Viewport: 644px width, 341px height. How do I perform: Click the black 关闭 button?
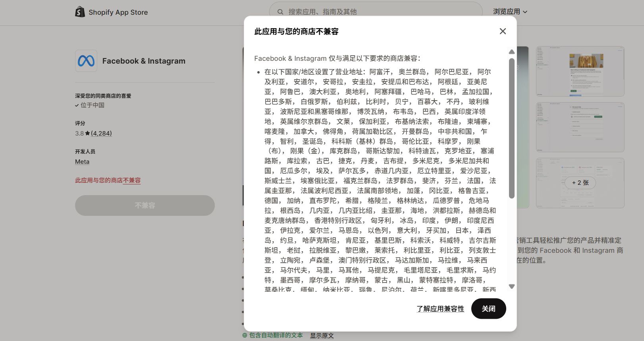pos(488,309)
